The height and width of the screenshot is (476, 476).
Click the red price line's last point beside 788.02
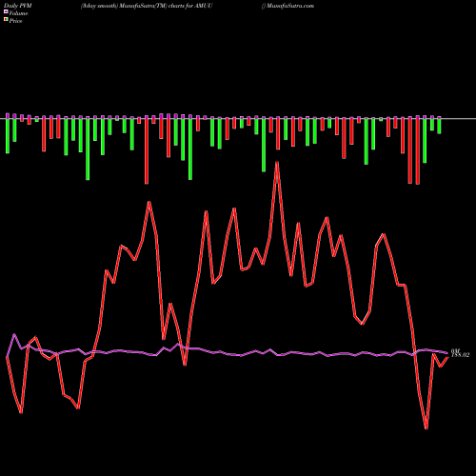click(x=447, y=357)
